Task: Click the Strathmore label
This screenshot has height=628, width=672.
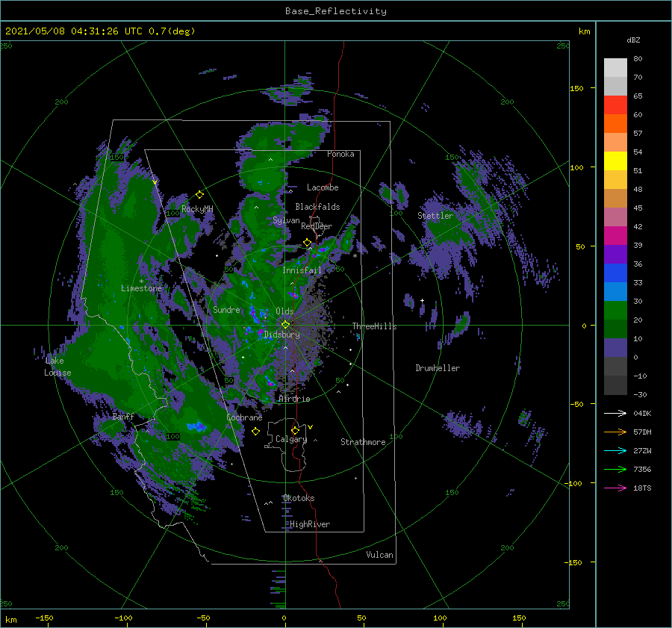Action: (x=363, y=442)
